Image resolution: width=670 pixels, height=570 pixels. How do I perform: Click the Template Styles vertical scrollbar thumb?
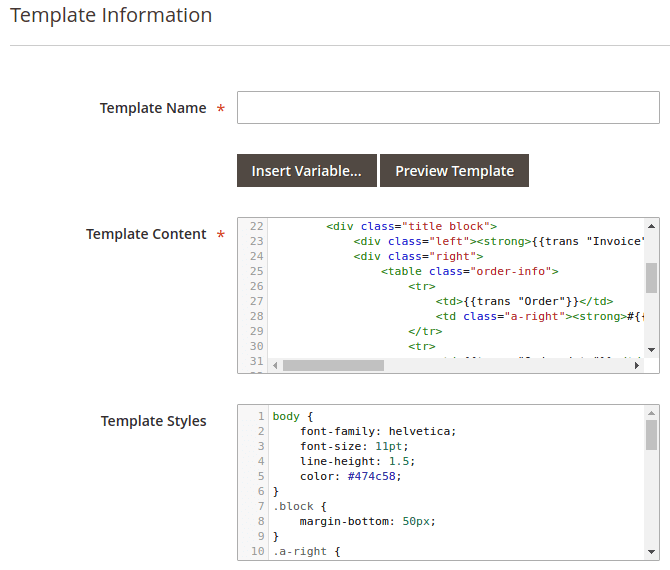pyautogui.click(x=651, y=435)
